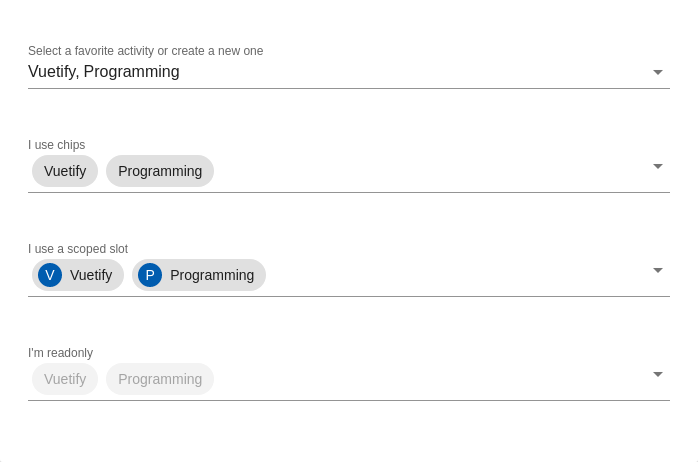The height and width of the screenshot is (462, 698).
Task: Click the Programming chip with avatar
Action: pos(199,275)
